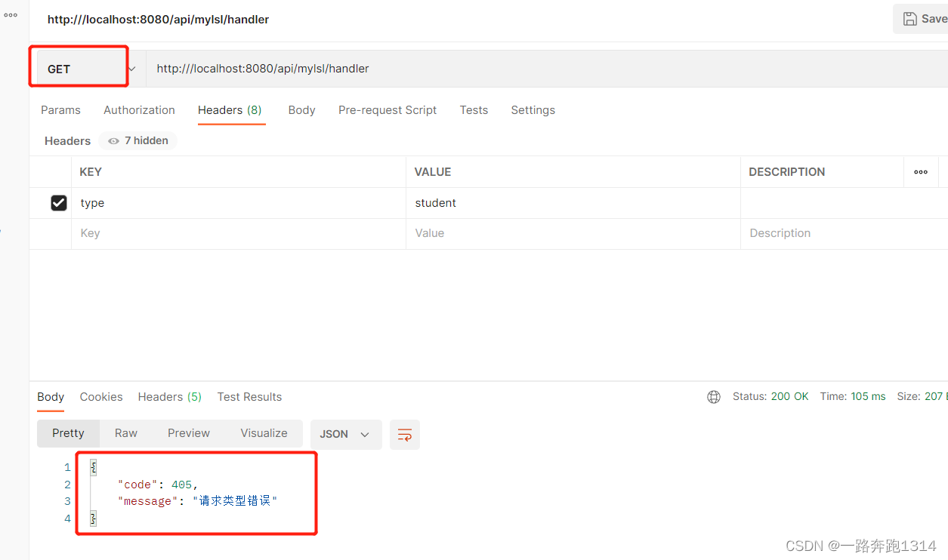Open the JSON language dropdown in response toolbar
Image resolution: width=948 pixels, height=560 pixels.
pyautogui.click(x=345, y=434)
